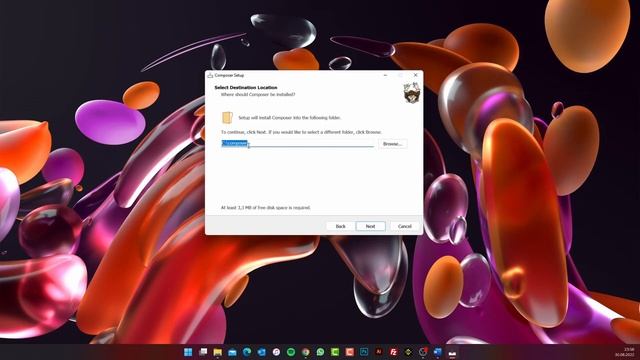Open the round icon with red badge
This screenshot has height=360, width=640.
(x=423, y=352)
